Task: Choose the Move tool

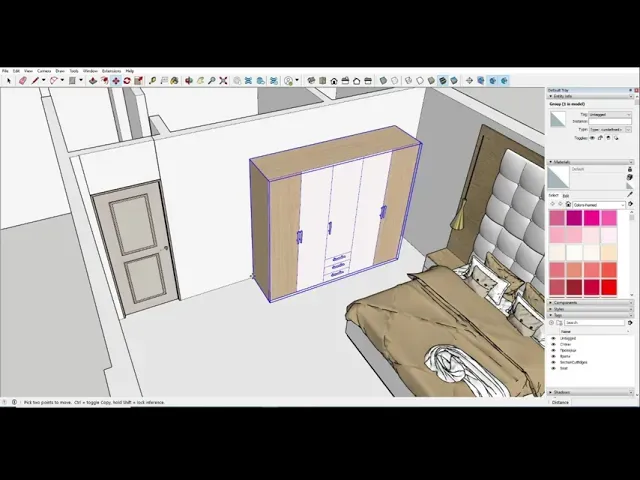Action: (116, 80)
